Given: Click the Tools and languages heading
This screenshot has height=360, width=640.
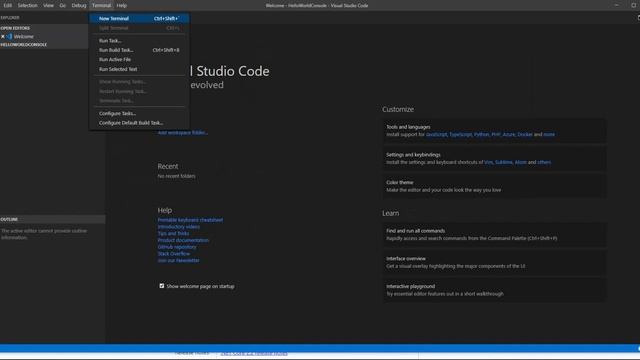Looking at the screenshot, I should click(408, 127).
